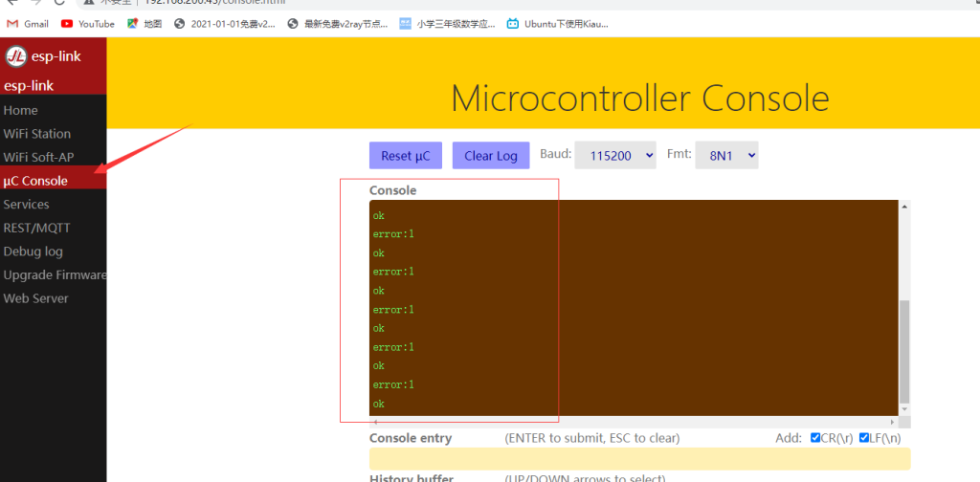980x482 pixels.
Task: Select Debug log in sidebar
Action: click(33, 252)
